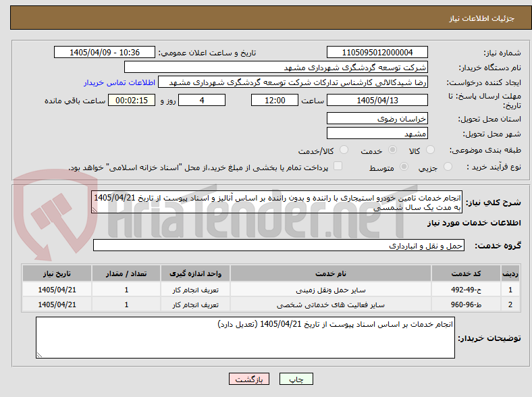532x397 pixels.
Task: Click the شماره نیاز field 1105095012000004
Action: tap(377, 52)
